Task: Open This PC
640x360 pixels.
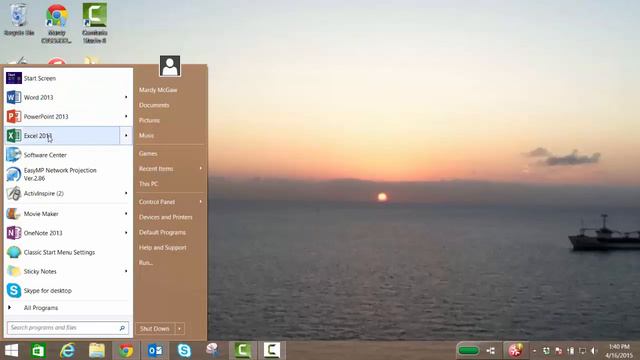Action: pos(149,184)
